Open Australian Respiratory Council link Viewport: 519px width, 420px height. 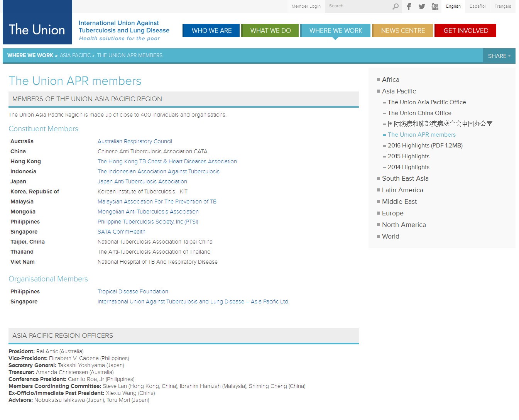point(135,141)
